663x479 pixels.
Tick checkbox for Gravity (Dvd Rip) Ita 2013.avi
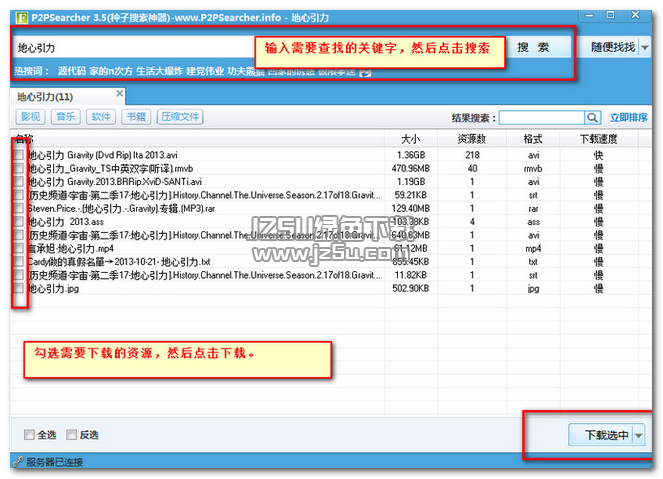pos(18,155)
